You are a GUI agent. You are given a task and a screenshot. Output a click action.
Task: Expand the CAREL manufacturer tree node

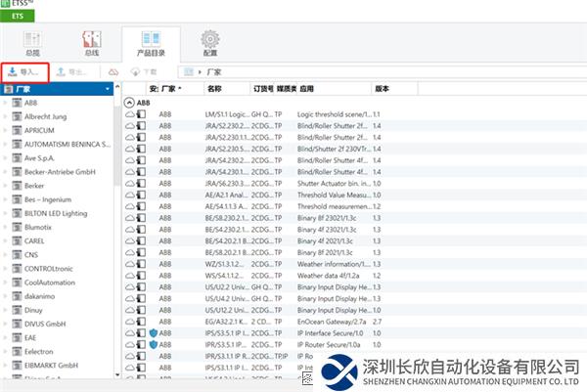coord(6,239)
